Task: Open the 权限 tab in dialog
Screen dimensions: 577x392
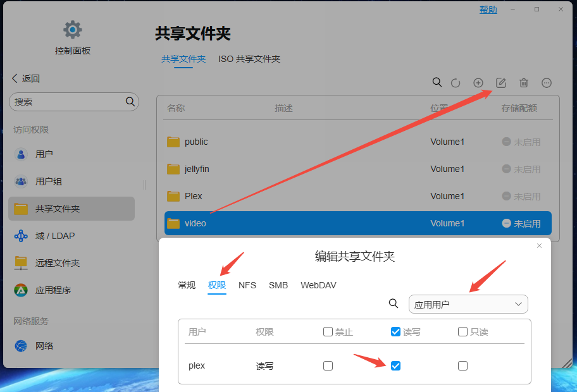Action: pos(217,285)
